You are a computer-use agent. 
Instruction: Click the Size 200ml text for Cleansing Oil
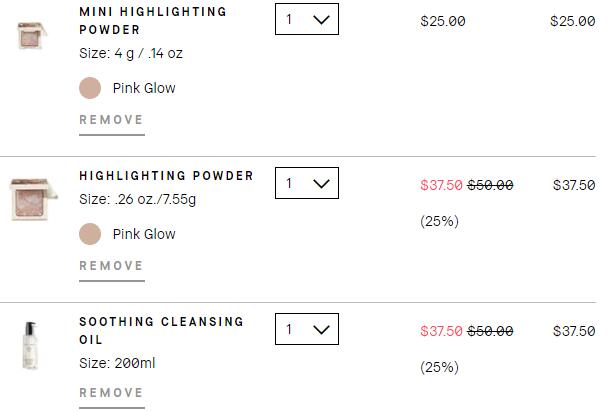(117, 363)
